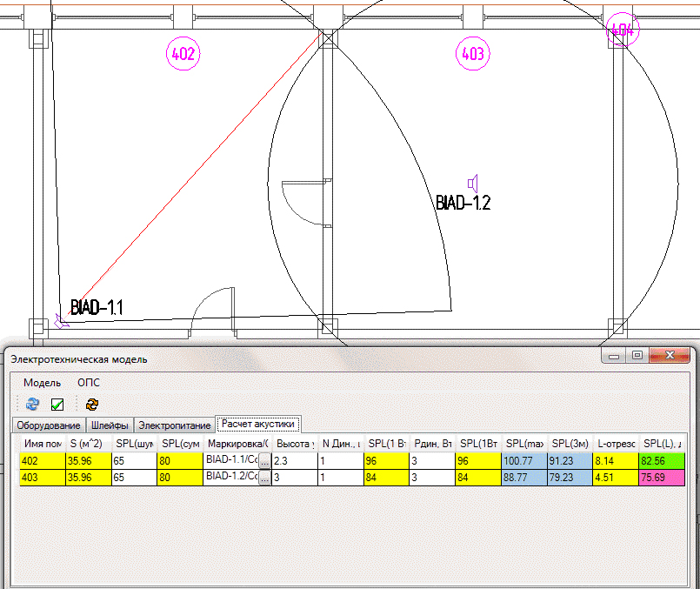
Task: Click N Дин. value 1 in row 403
Action: point(341,478)
